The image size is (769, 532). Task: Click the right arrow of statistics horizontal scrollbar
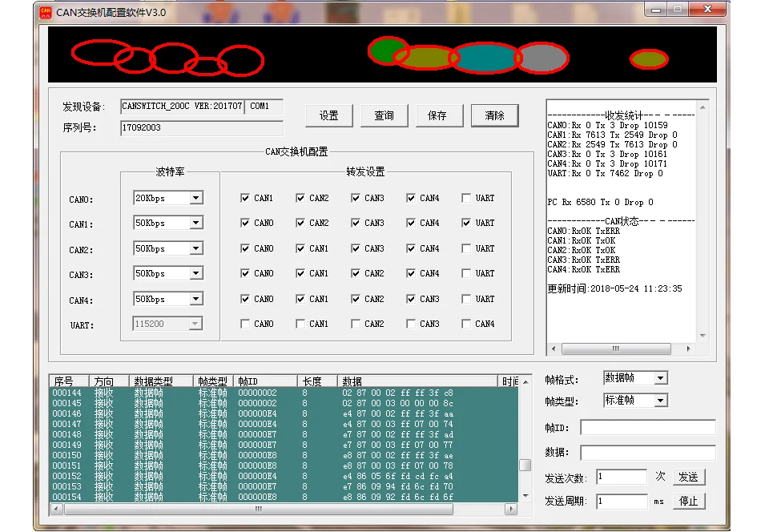point(689,349)
